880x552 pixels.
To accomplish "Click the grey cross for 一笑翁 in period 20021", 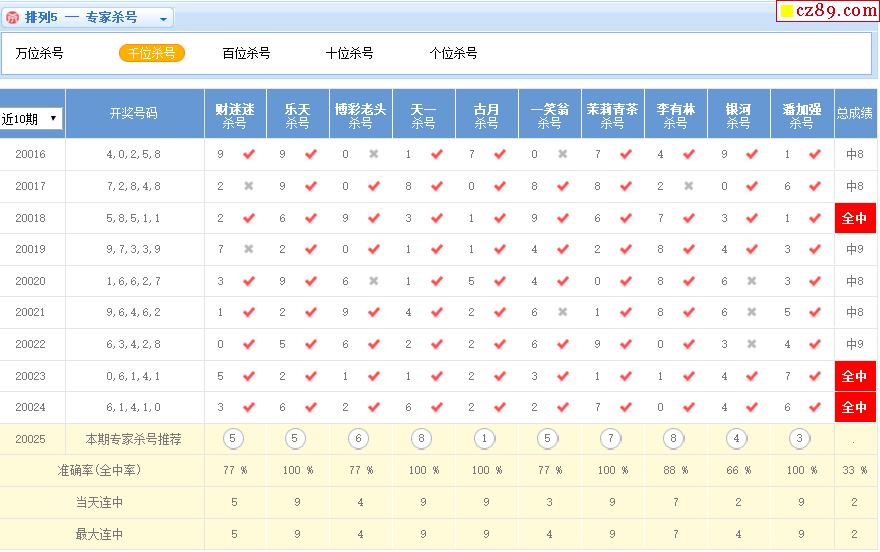I will 563,313.
